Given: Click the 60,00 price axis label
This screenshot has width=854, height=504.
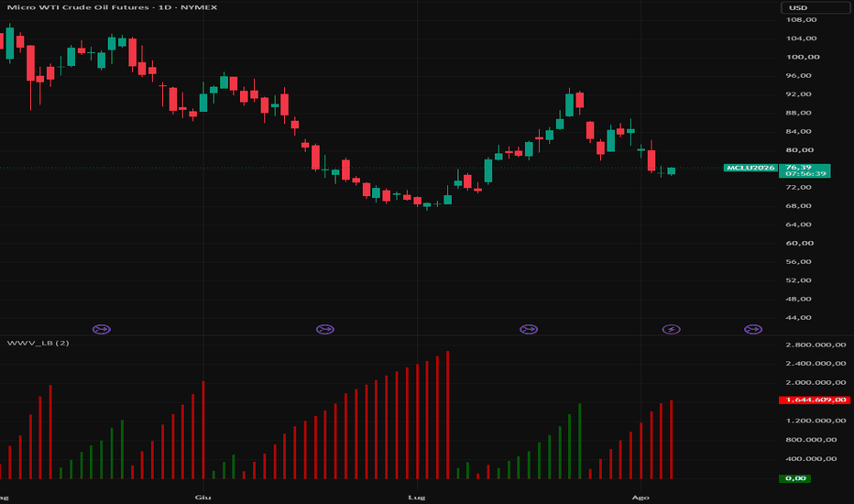Looking at the screenshot, I should (800, 243).
